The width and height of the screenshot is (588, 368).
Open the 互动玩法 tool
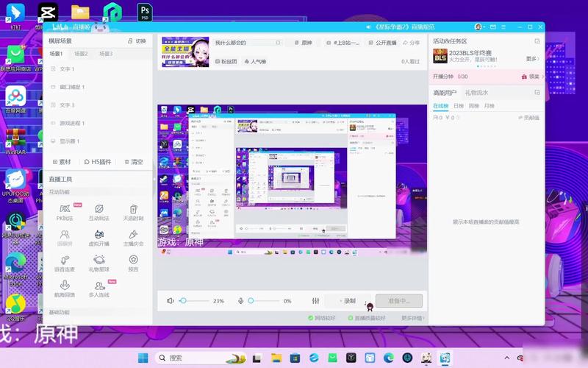pos(98,213)
